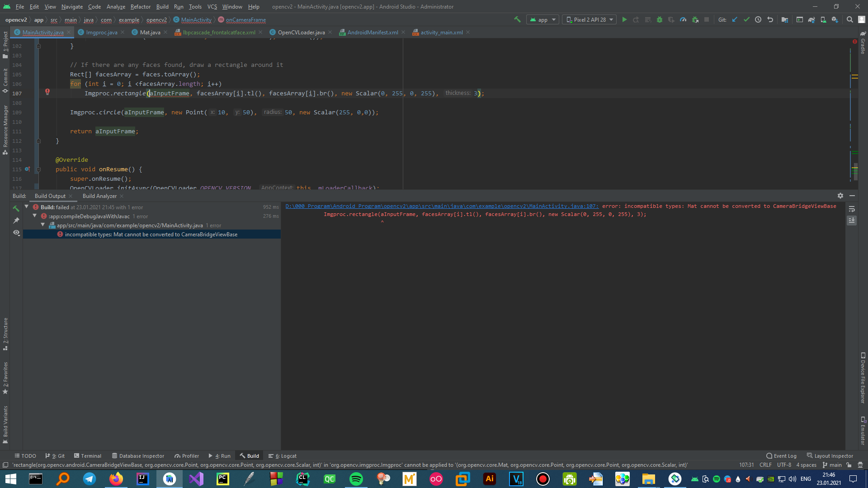Collapse the :app:compileDebugJavaWithJavac node
868x488 pixels.
pyautogui.click(x=34, y=216)
